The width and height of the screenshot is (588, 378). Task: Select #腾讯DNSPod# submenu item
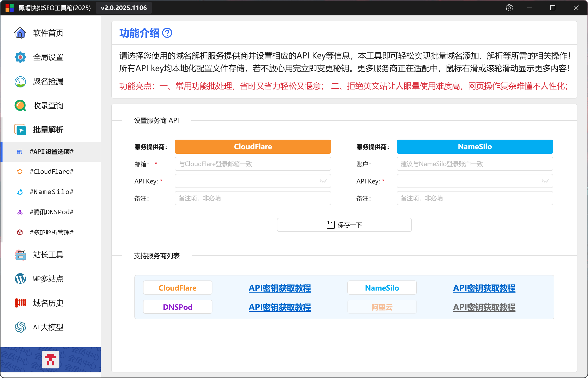coord(51,212)
